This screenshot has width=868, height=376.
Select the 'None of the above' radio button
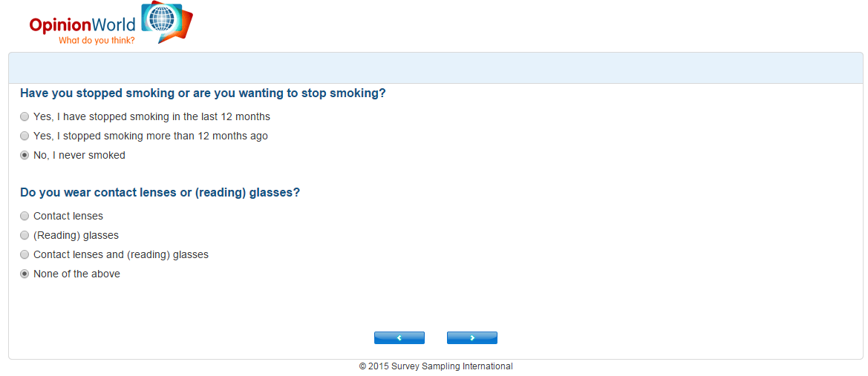[25, 274]
